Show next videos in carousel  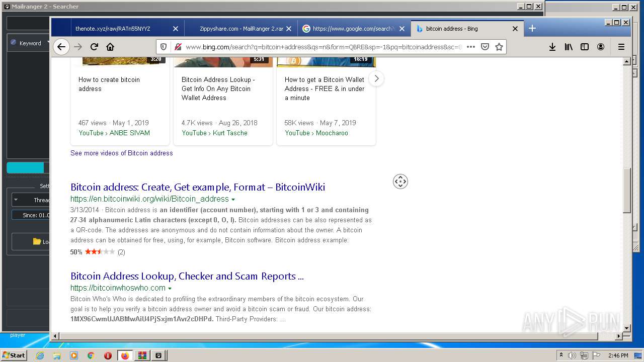(376, 79)
